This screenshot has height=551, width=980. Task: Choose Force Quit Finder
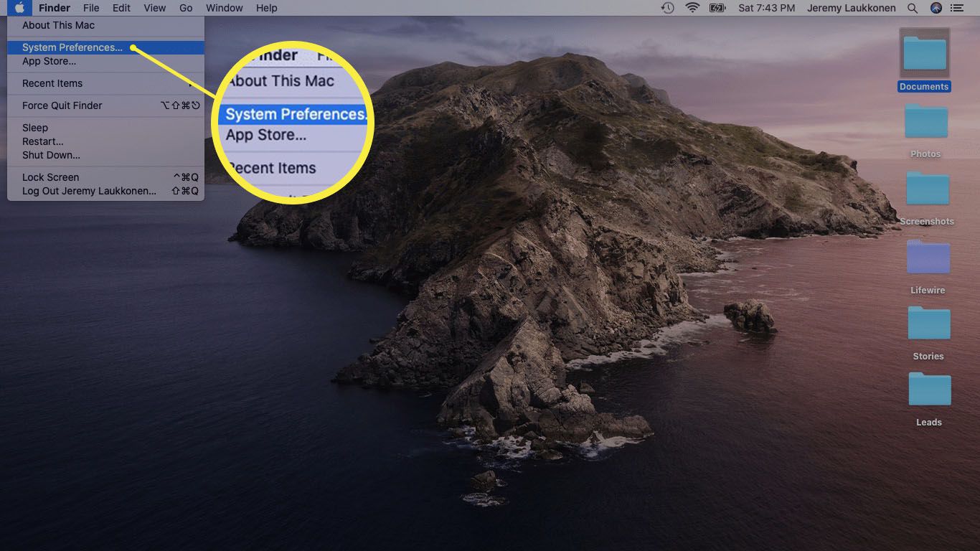coord(105,105)
